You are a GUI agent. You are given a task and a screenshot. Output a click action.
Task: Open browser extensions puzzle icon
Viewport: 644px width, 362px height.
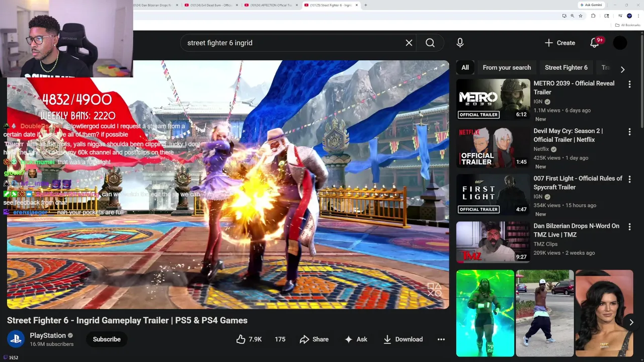click(593, 16)
